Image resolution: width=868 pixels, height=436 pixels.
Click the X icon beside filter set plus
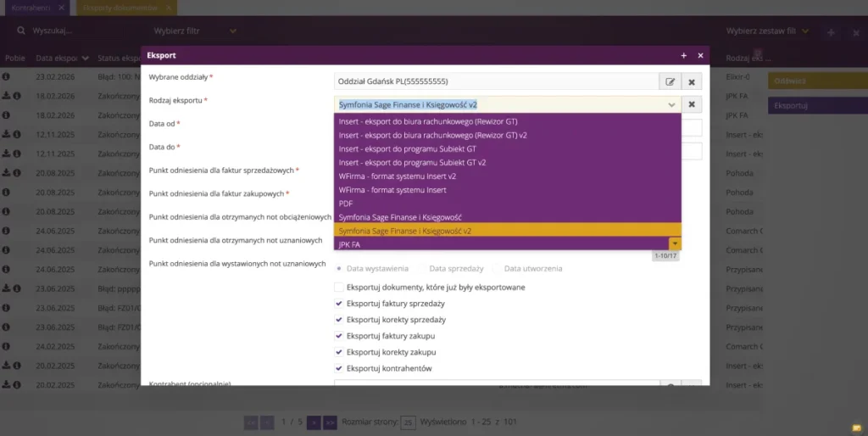pyautogui.click(x=856, y=33)
